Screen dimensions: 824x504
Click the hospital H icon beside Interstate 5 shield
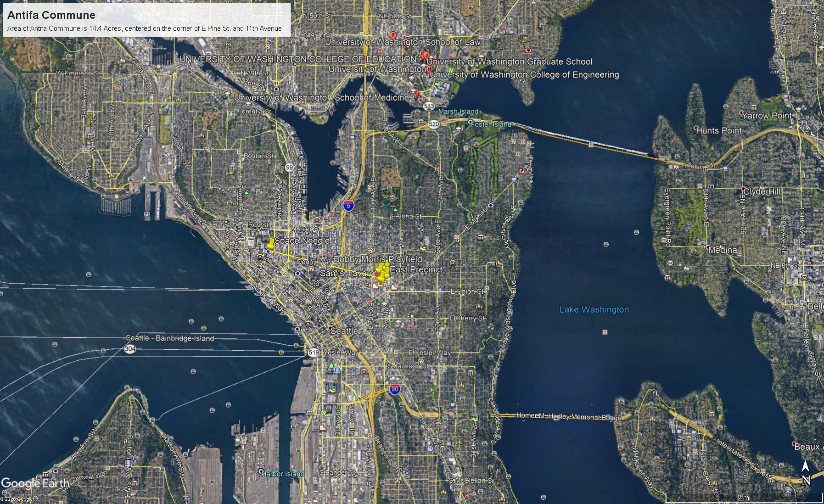point(332,214)
